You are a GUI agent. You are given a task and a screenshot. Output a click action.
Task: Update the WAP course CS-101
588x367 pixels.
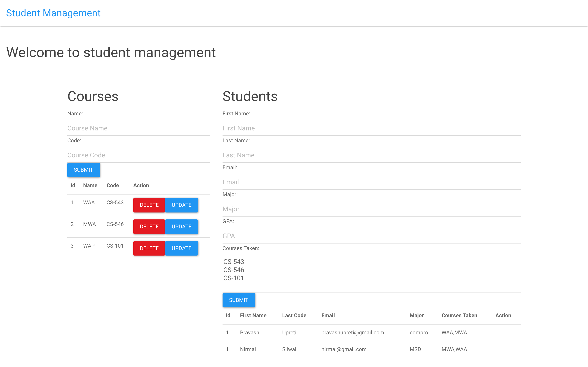point(181,248)
